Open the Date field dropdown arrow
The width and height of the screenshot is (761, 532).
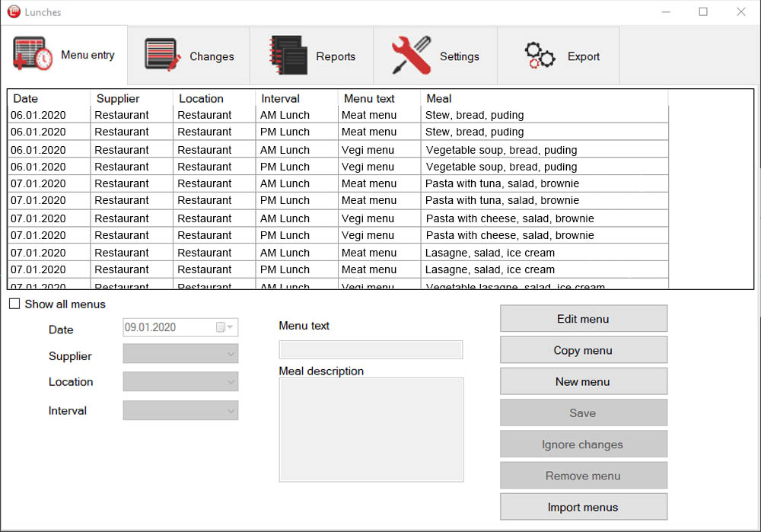(231, 327)
